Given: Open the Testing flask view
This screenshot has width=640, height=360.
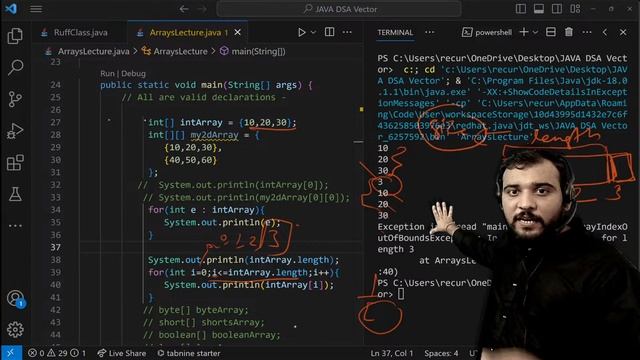Looking at the screenshot, I should coord(15,194).
